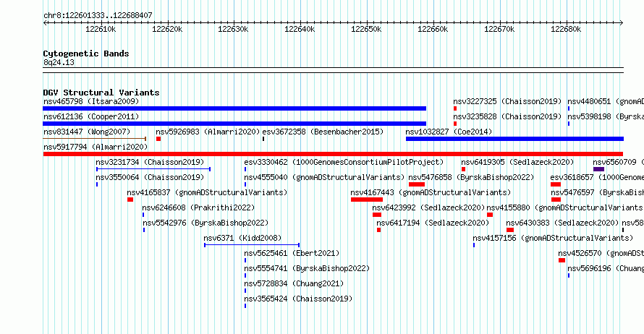The image size is (644, 334).
Task: Select the red nsv4167443 feature bar
Action: (x=367, y=200)
